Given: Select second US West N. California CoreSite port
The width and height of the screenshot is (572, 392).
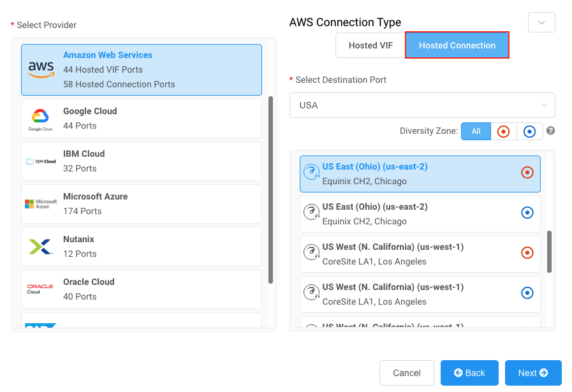Looking at the screenshot, I should [420, 294].
